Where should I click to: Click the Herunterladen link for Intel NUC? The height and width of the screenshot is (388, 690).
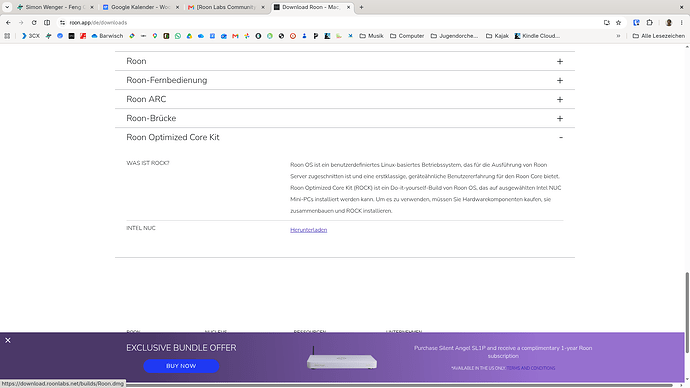(x=308, y=230)
